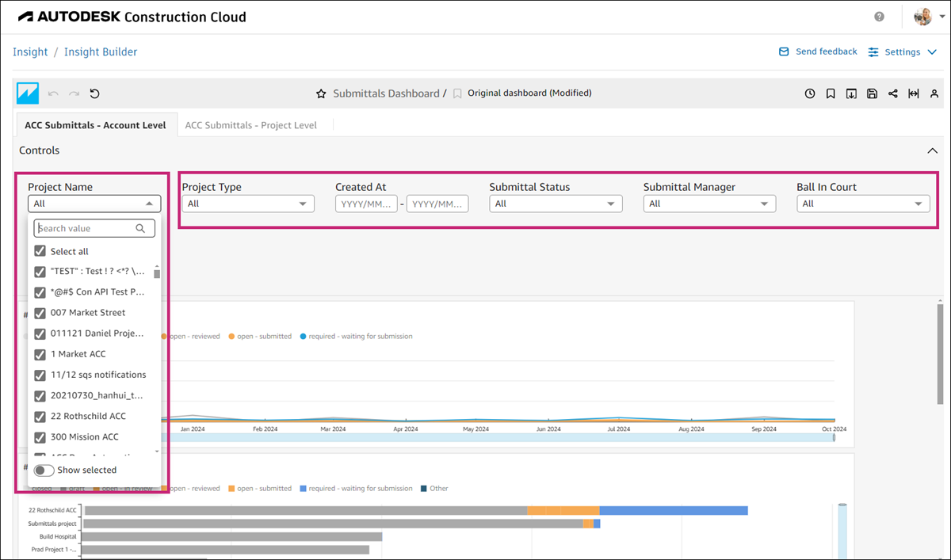Expand the Submittal Status dropdown
Viewport: 951px width, 560px height.
pos(555,204)
